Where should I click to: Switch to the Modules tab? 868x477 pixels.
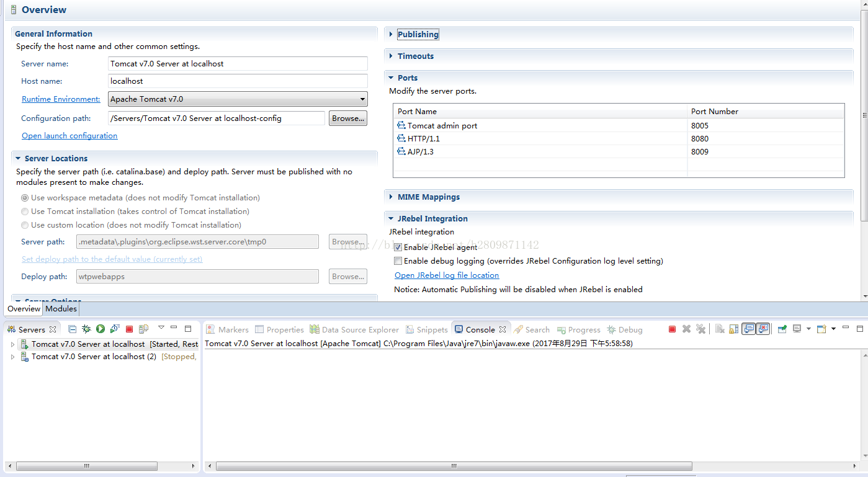pos(61,308)
